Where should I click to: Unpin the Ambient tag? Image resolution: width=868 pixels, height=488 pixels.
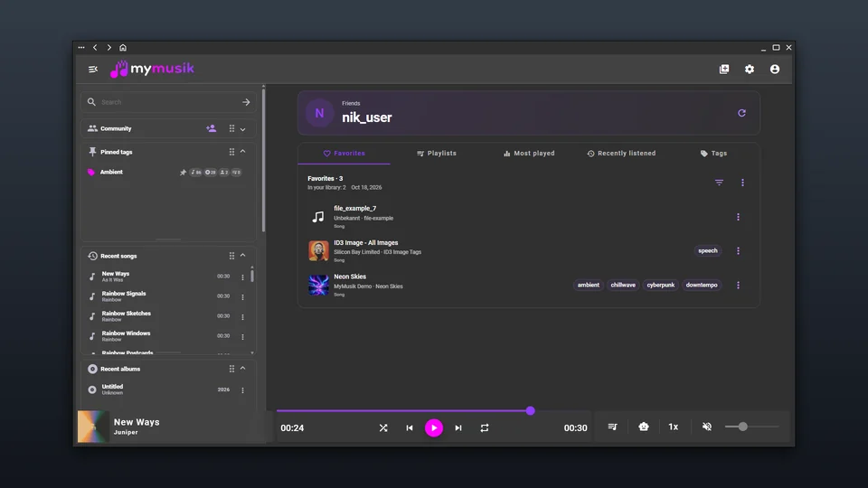(184, 172)
